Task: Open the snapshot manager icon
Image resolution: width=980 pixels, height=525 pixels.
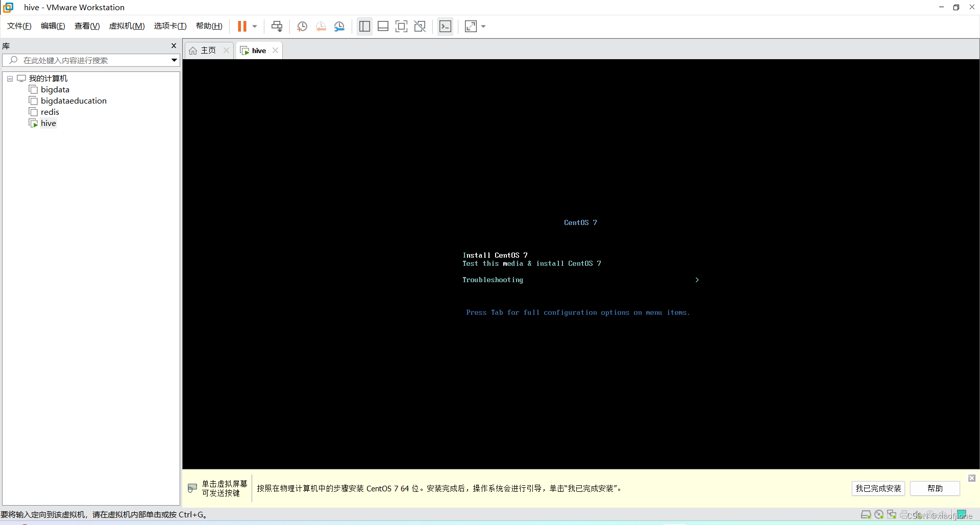Action: point(339,27)
